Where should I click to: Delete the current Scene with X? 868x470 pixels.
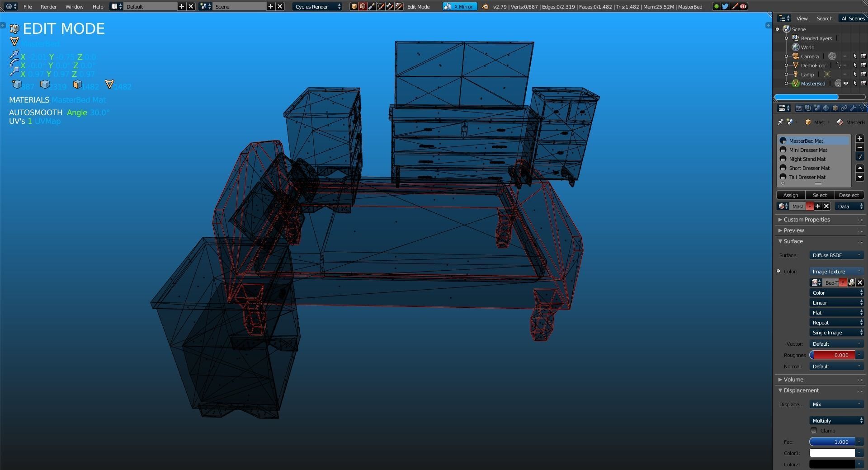pos(280,6)
